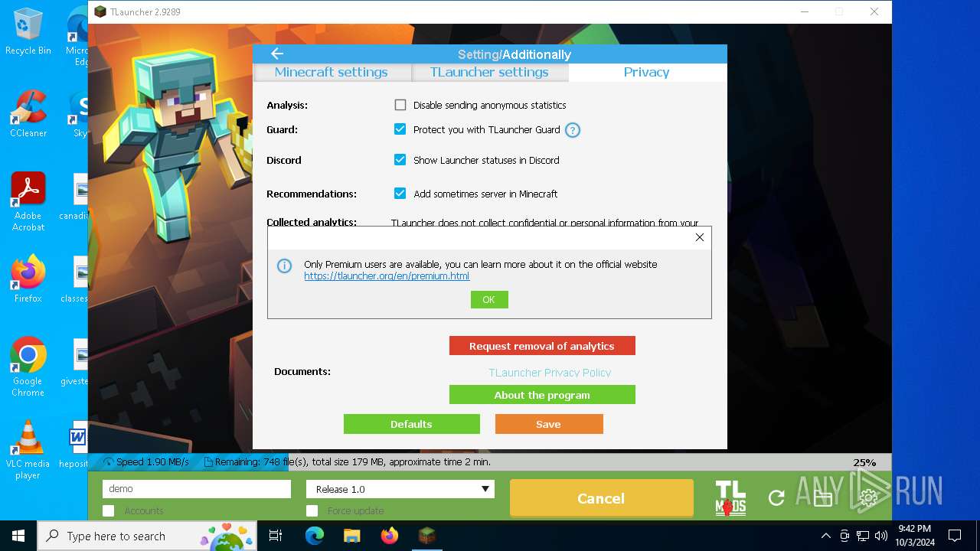
Task: Open network status tray icon
Action: coord(863,536)
